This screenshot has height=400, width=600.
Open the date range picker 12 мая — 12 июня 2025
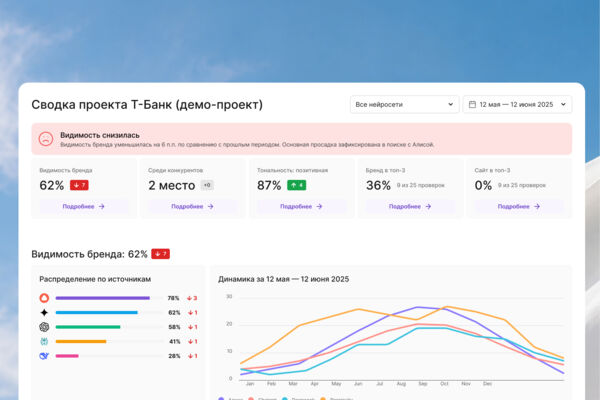(517, 104)
